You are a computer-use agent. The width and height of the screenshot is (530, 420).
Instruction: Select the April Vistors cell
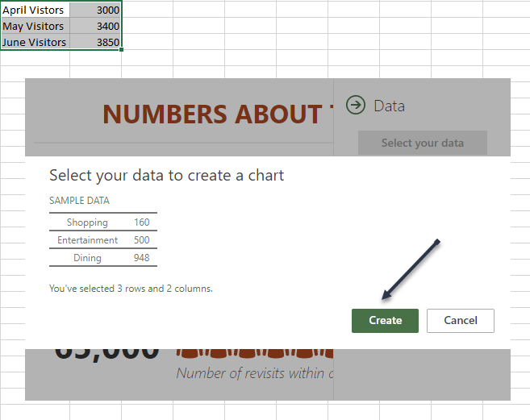[x=35, y=10]
